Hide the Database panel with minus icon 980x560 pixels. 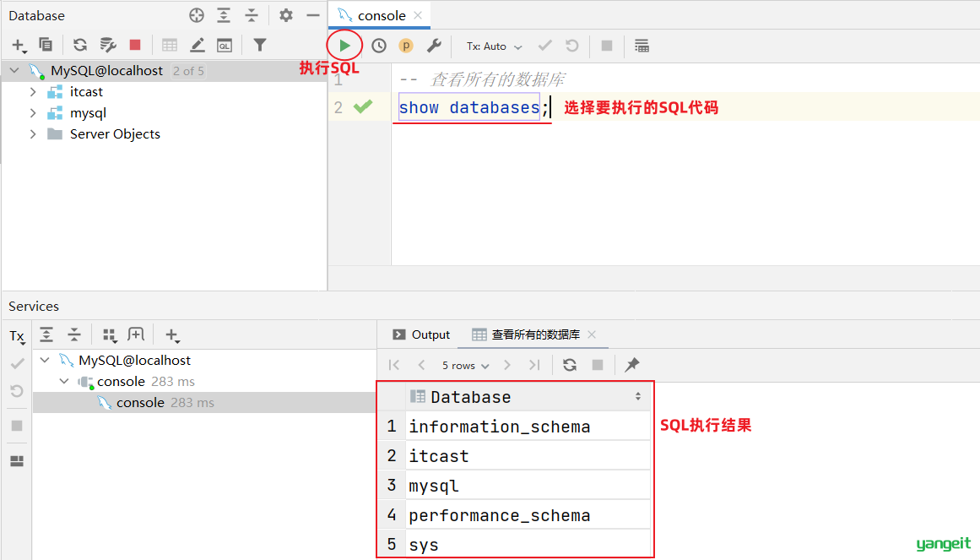point(313,16)
